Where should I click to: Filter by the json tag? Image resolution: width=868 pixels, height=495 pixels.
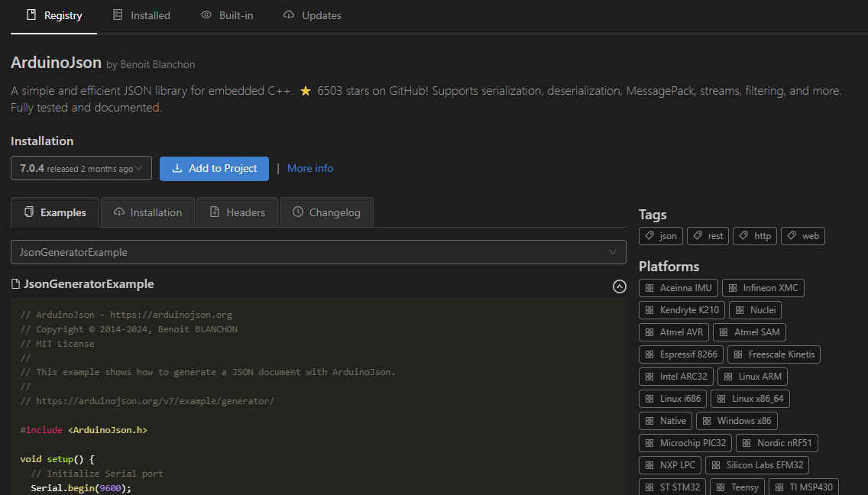(661, 236)
